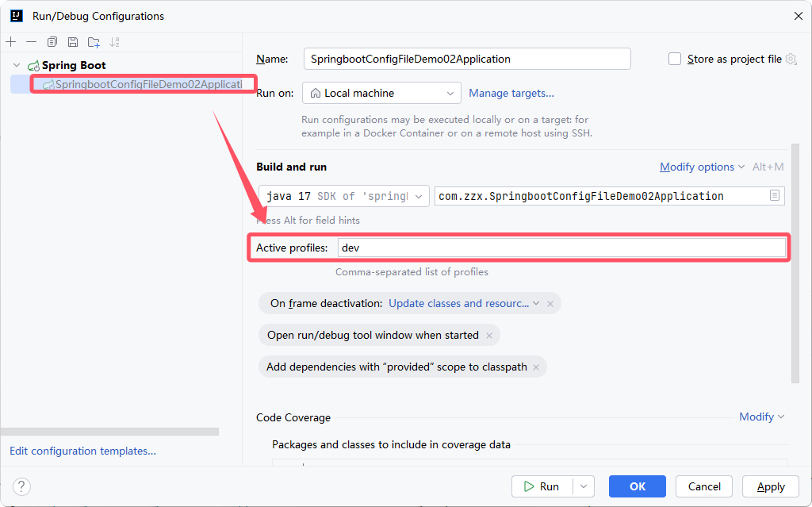Image resolution: width=812 pixels, height=507 pixels.
Task: Click the Apply button
Action: (771, 486)
